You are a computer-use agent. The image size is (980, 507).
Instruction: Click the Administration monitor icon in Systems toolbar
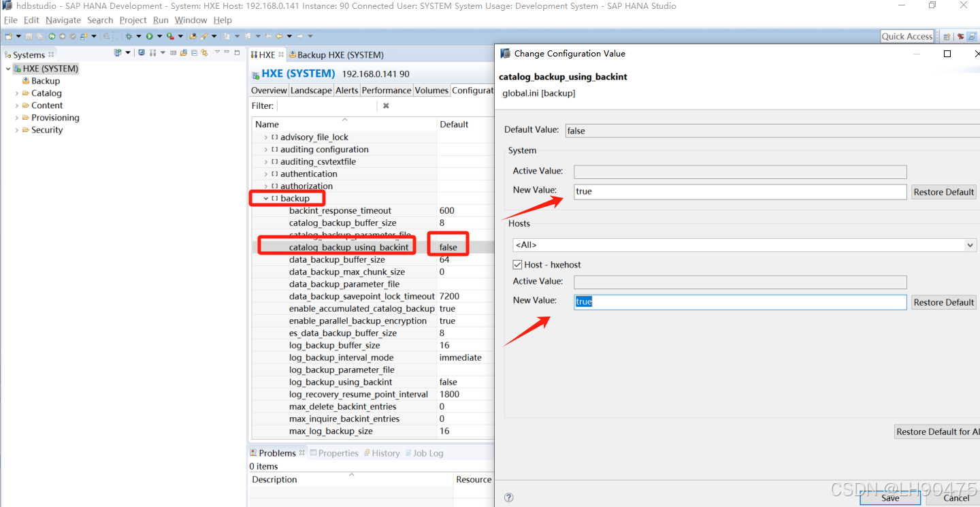click(142, 52)
